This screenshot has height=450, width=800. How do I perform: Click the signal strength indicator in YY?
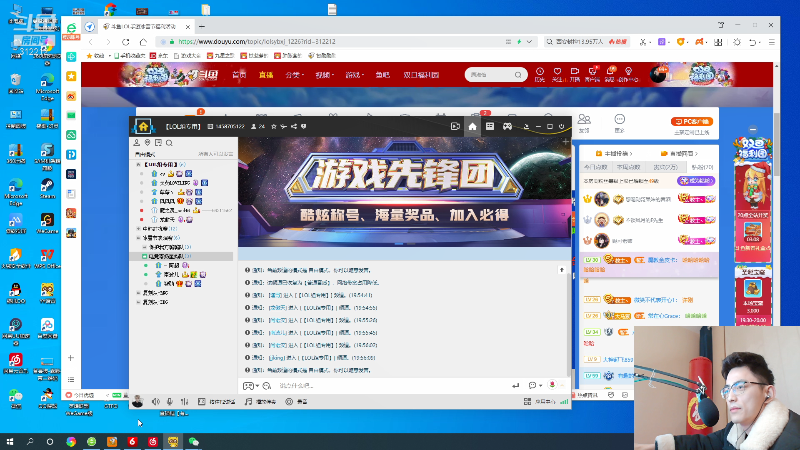(x=564, y=402)
